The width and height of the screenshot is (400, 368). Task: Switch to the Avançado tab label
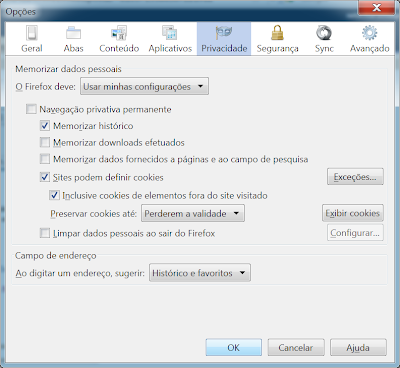tap(369, 49)
